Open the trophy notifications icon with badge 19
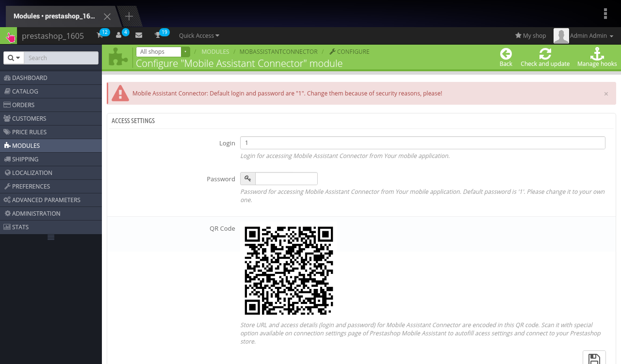621x364 pixels. (x=161, y=35)
